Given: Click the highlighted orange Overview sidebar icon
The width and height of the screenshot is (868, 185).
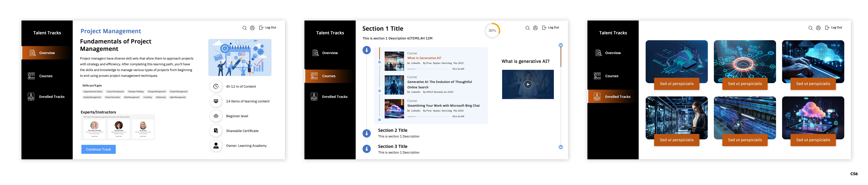Looking at the screenshot, I should coord(32,53).
